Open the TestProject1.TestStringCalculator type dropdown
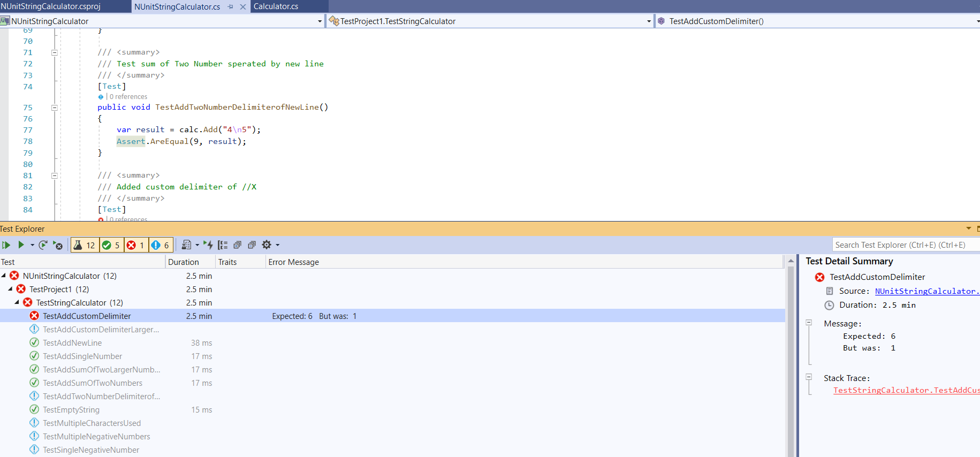This screenshot has height=457, width=980. [x=649, y=21]
